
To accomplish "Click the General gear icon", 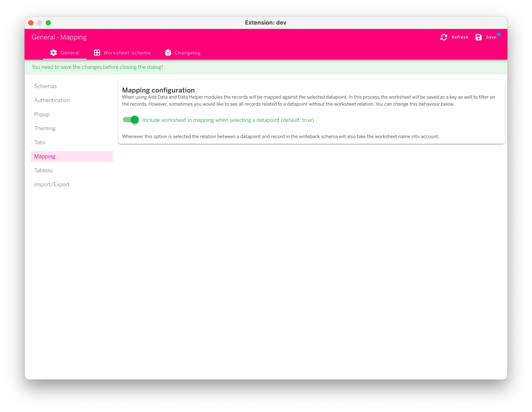I will click(x=54, y=53).
